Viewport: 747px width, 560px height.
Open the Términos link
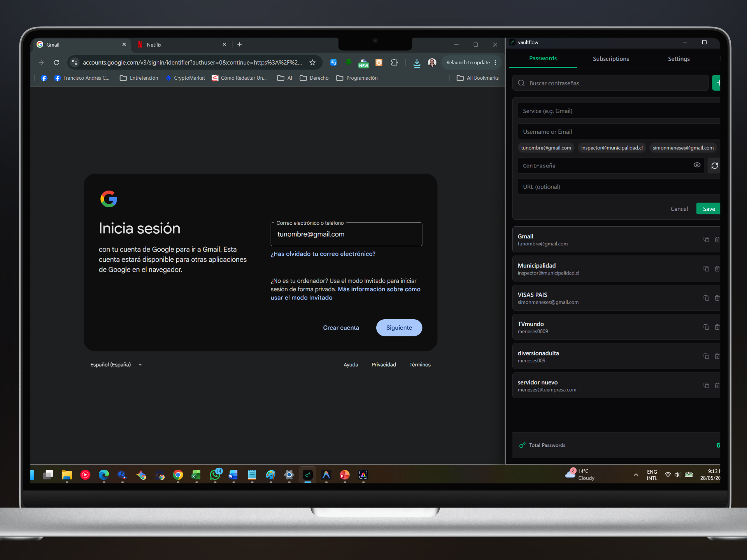pyautogui.click(x=420, y=365)
